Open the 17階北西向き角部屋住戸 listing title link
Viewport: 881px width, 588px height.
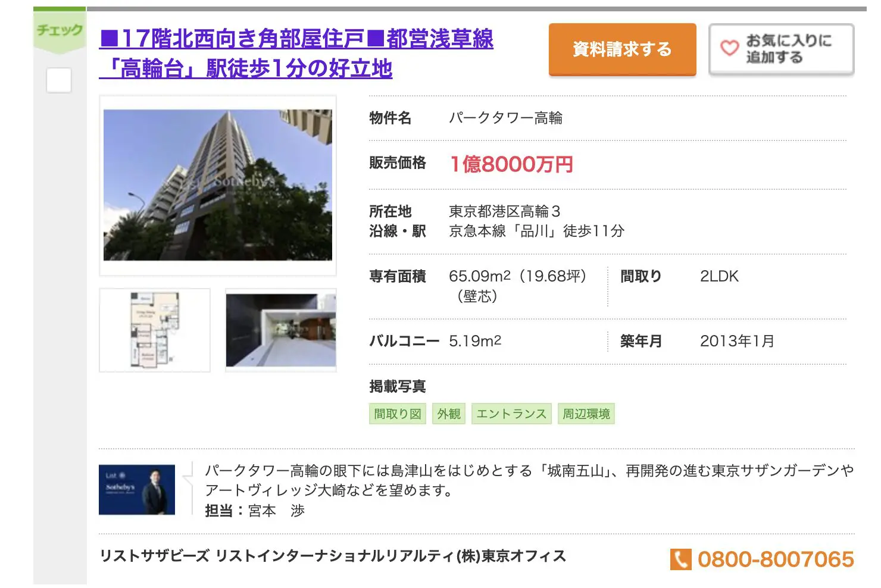click(296, 54)
